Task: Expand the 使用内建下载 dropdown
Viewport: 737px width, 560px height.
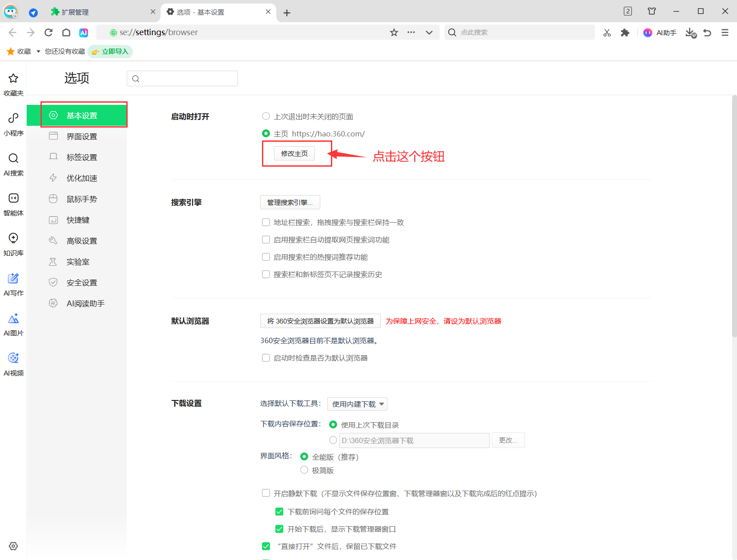Action: click(x=357, y=404)
